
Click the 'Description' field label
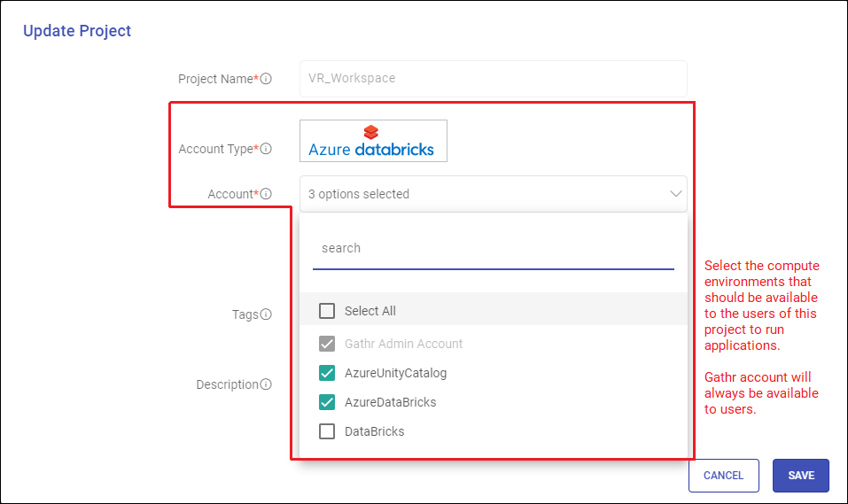coord(227,384)
